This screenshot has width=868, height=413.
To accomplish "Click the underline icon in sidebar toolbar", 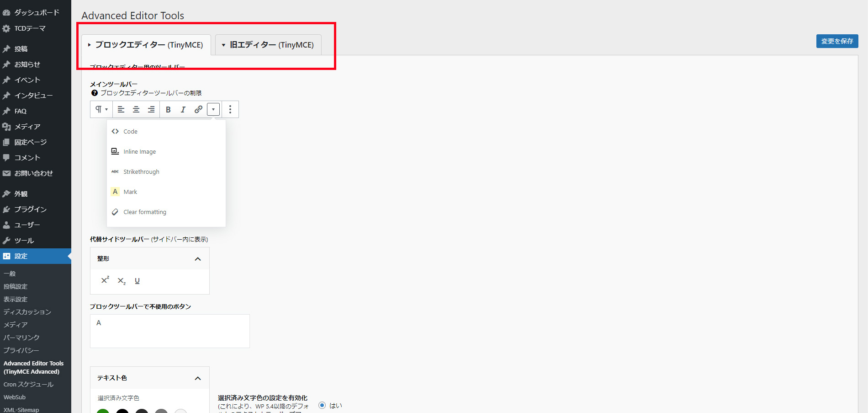I will [137, 281].
